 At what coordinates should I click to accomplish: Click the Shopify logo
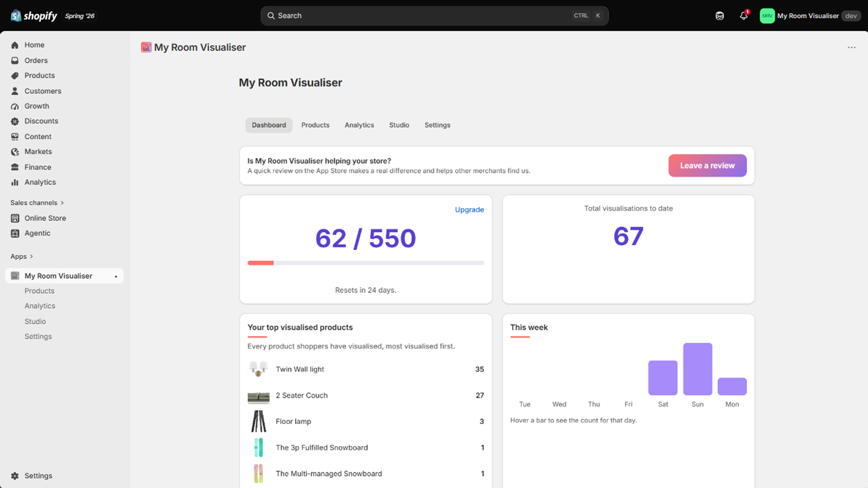tap(34, 16)
